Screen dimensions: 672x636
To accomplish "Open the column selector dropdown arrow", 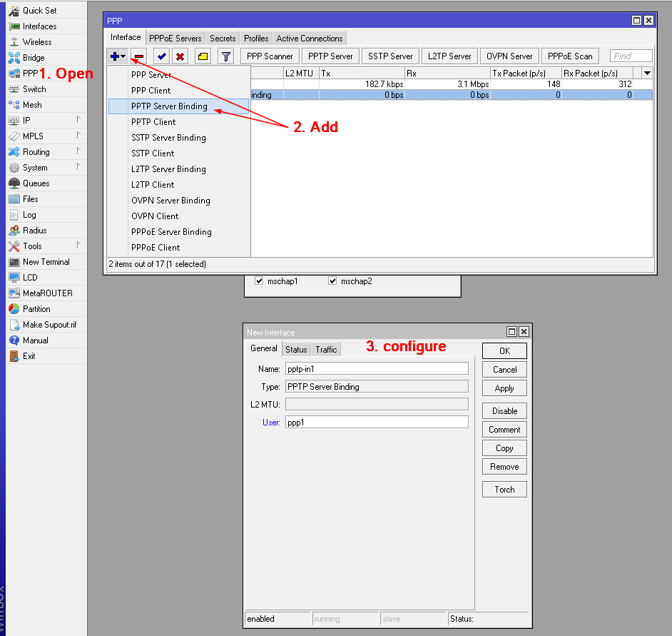I will (x=647, y=74).
